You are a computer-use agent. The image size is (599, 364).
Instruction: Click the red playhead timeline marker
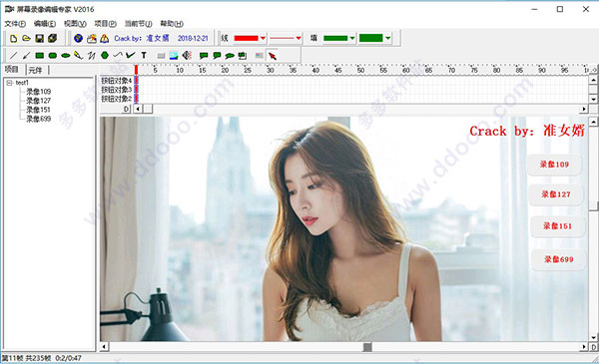[136, 70]
